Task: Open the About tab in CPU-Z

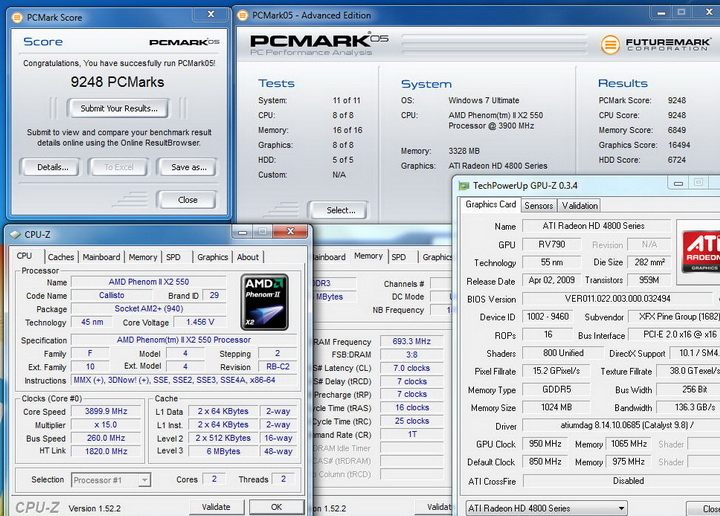Action: click(x=248, y=257)
